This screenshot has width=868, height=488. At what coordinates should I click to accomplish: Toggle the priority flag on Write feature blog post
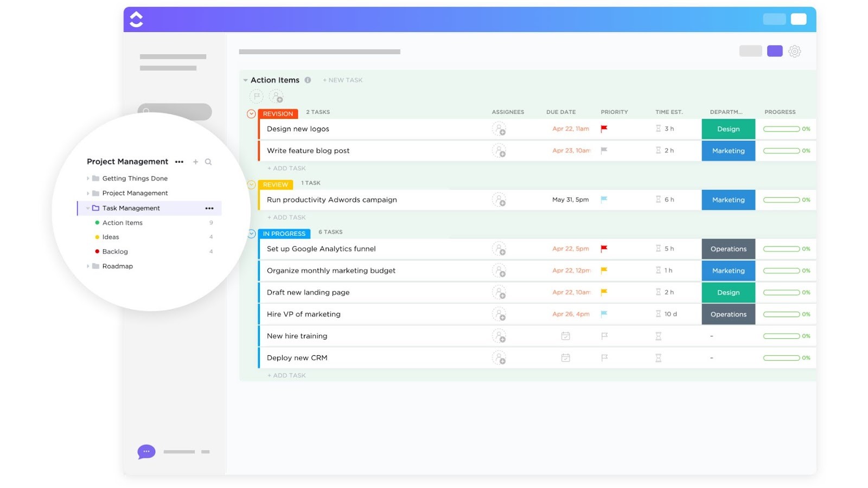coord(603,151)
